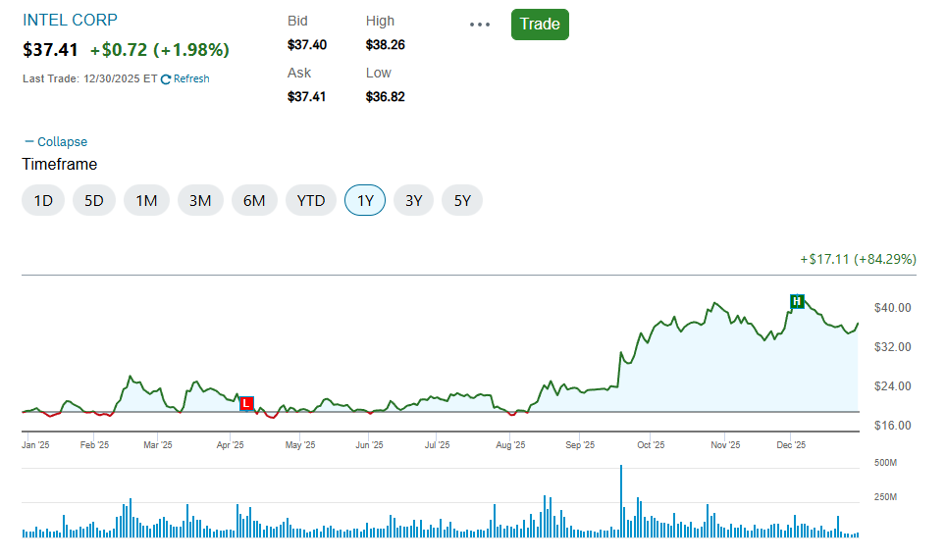Click the $40.00 price axis label

pyautogui.click(x=892, y=307)
